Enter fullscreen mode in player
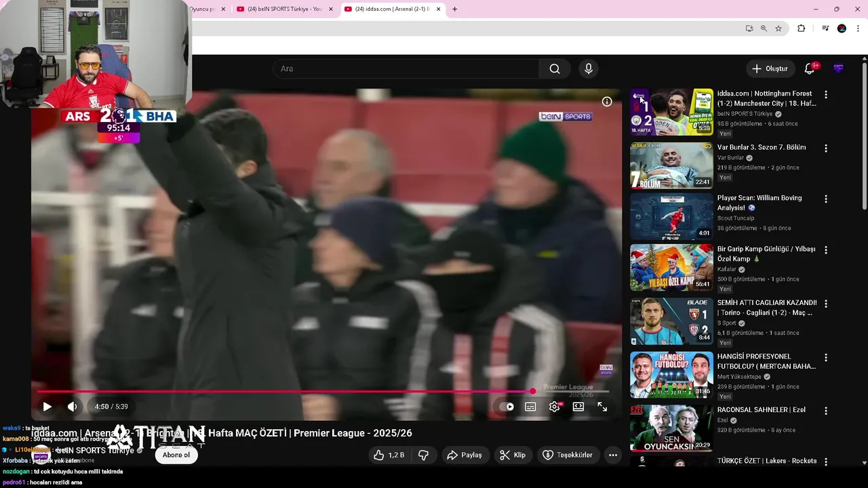Image resolution: width=868 pixels, height=488 pixels. (601, 407)
